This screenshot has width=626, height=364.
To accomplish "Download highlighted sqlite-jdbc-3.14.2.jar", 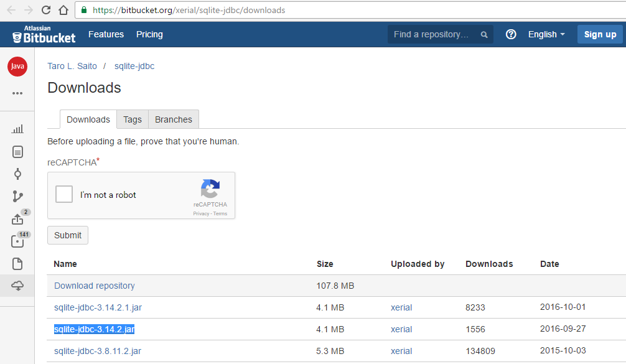I will 94,329.
